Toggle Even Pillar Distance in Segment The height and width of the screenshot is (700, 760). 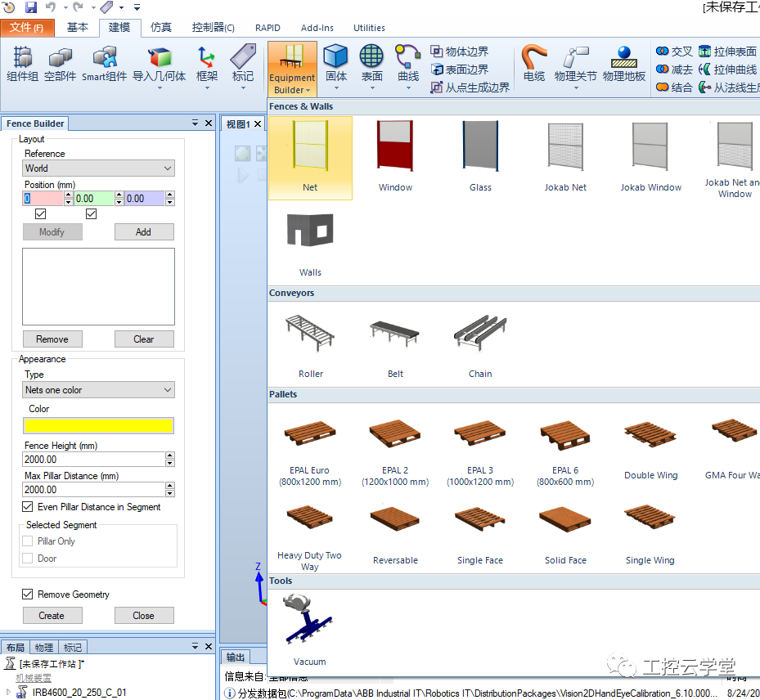pos(28,507)
